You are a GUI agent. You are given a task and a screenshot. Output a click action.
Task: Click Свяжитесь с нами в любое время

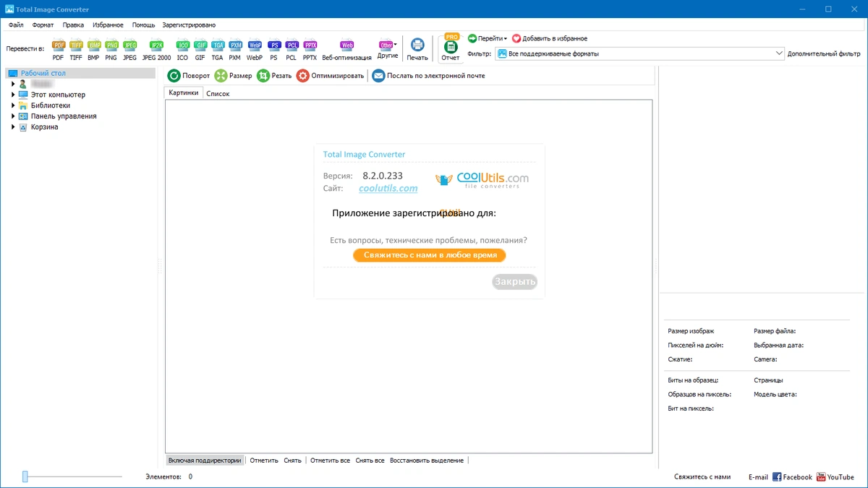430,255
